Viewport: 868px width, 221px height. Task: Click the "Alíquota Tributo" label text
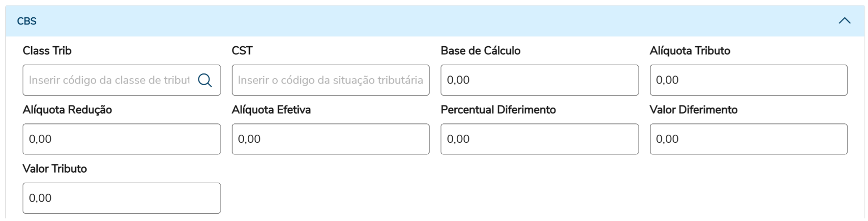[x=690, y=51]
